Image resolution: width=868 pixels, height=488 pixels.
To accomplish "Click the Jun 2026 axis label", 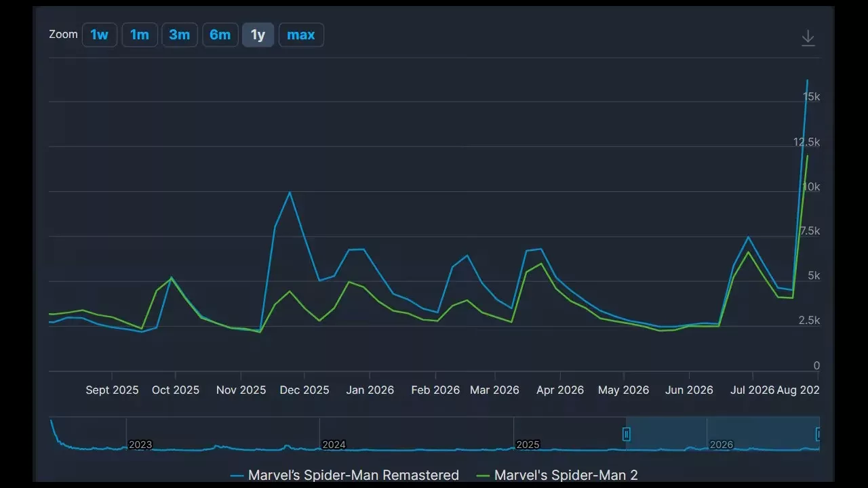I will tap(689, 390).
